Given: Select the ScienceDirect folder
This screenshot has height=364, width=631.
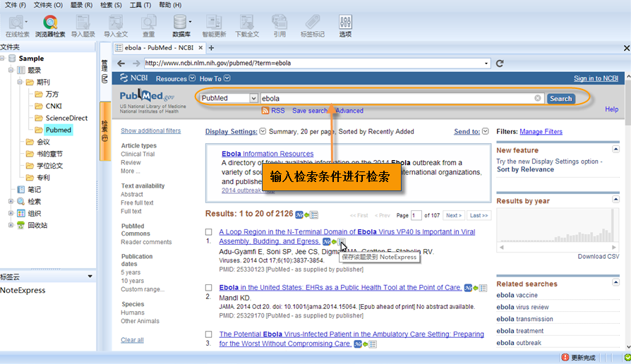Looking at the screenshot, I should tap(66, 118).
